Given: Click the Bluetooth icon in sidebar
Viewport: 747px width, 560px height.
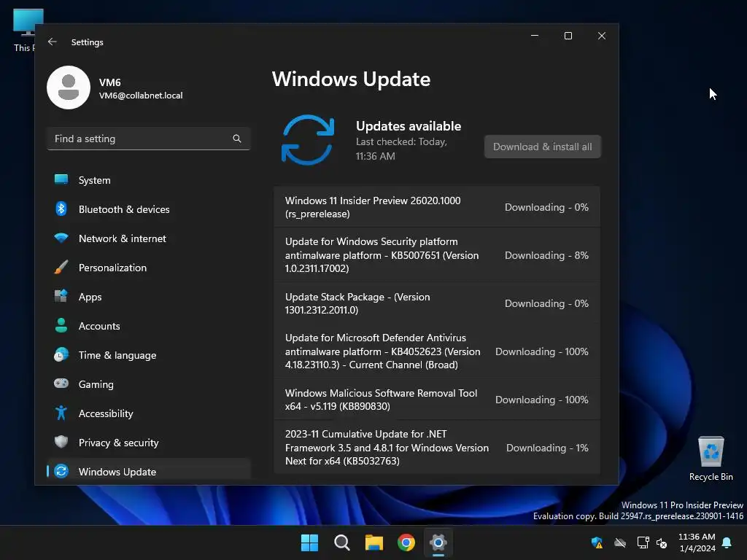Looking at the screenshot, I should (x=61, y=209).
